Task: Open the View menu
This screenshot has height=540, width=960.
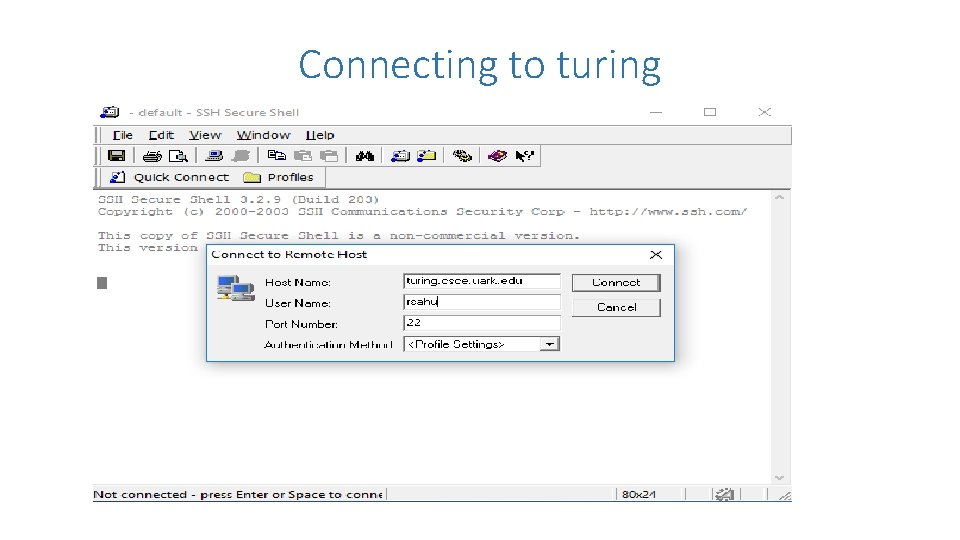Action: pos(205,135)
